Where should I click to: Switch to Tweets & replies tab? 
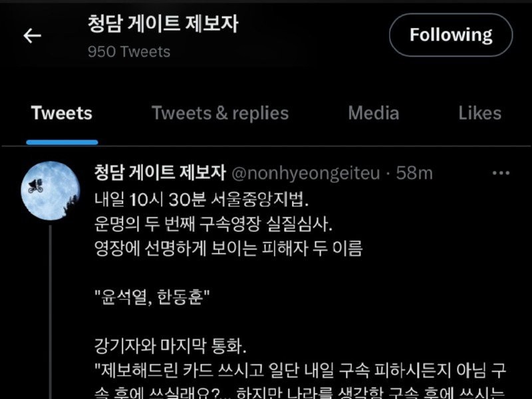(220, 113)
